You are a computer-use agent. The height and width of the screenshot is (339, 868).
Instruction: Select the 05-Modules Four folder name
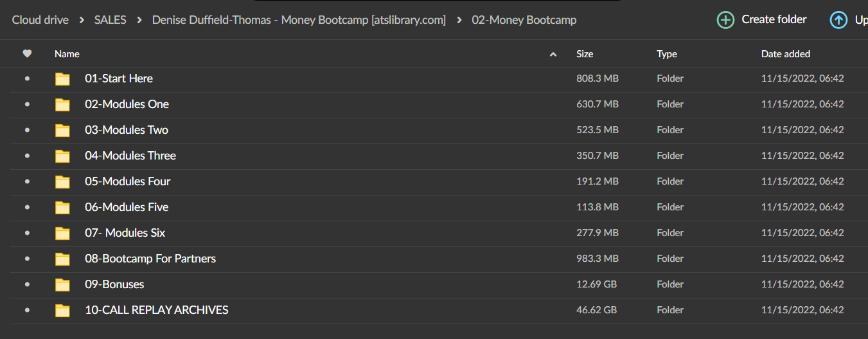coord(128,181)
